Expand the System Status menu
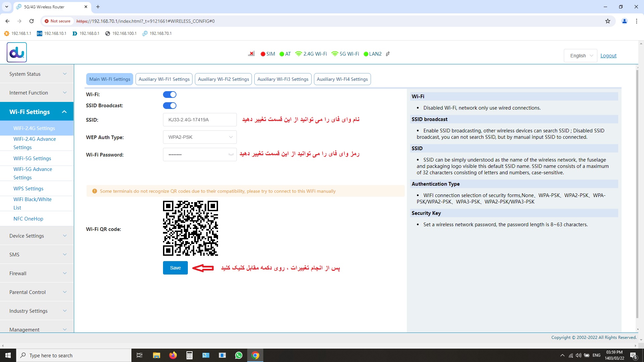 click(37, 74)
